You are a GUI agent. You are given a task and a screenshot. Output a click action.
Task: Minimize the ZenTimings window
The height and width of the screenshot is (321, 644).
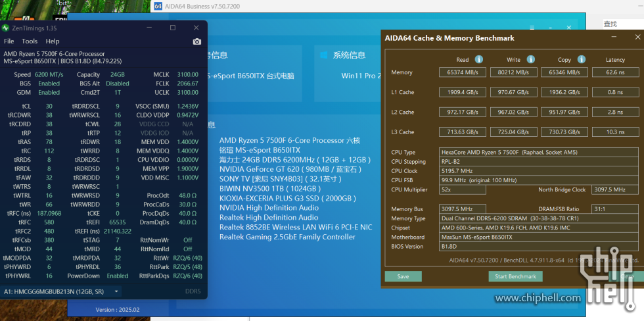point(150,28)
